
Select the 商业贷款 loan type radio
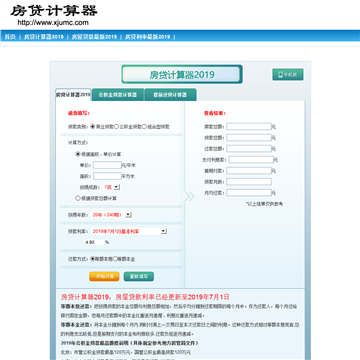pyautogui.click(x=93, y=127)
